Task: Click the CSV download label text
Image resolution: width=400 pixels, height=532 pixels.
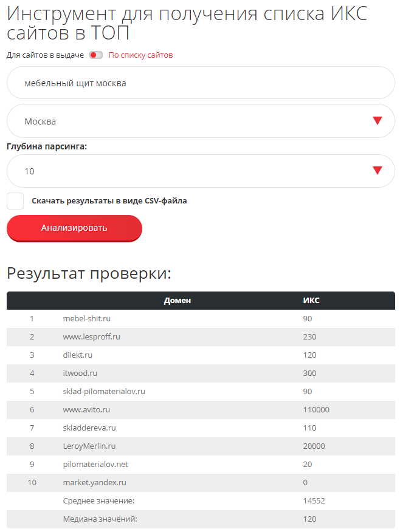Action: 109,201
